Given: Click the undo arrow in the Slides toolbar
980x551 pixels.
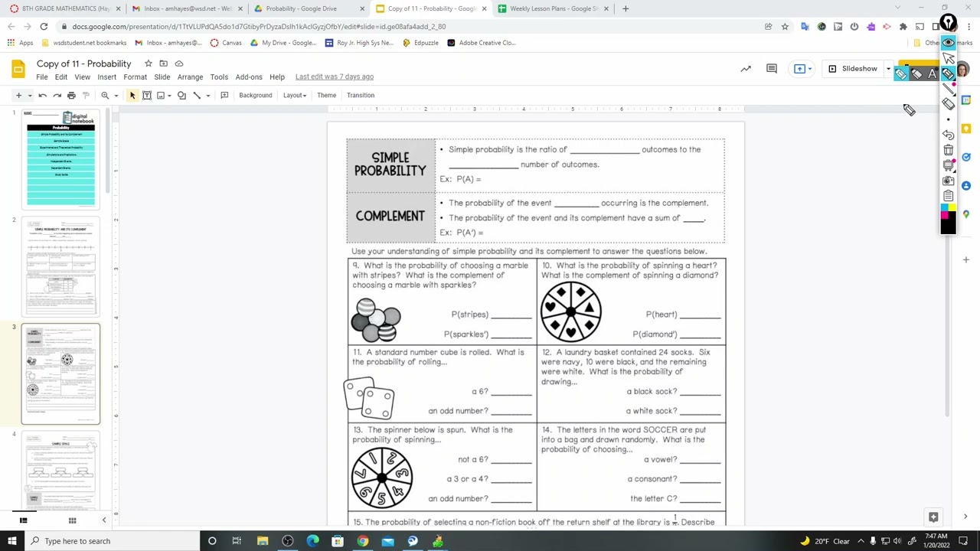Looking at the screenshot, I should click(43, 96).
